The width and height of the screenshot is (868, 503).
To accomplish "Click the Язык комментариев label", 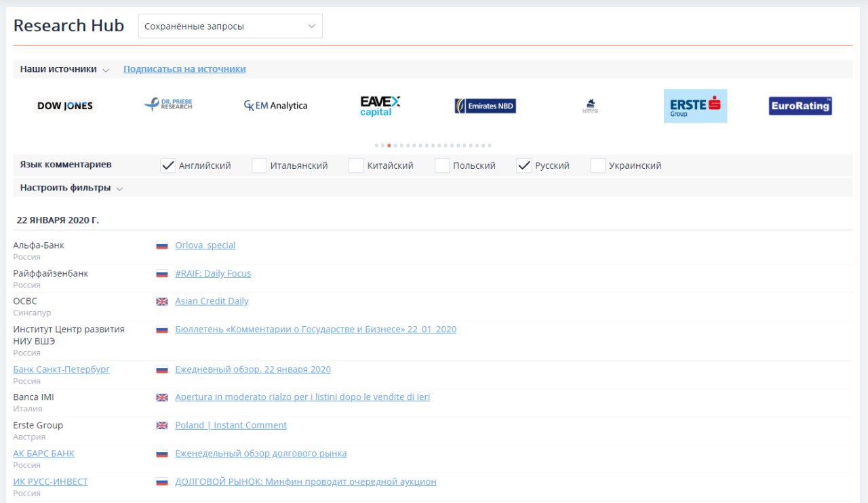I will [x=66, y=165].
